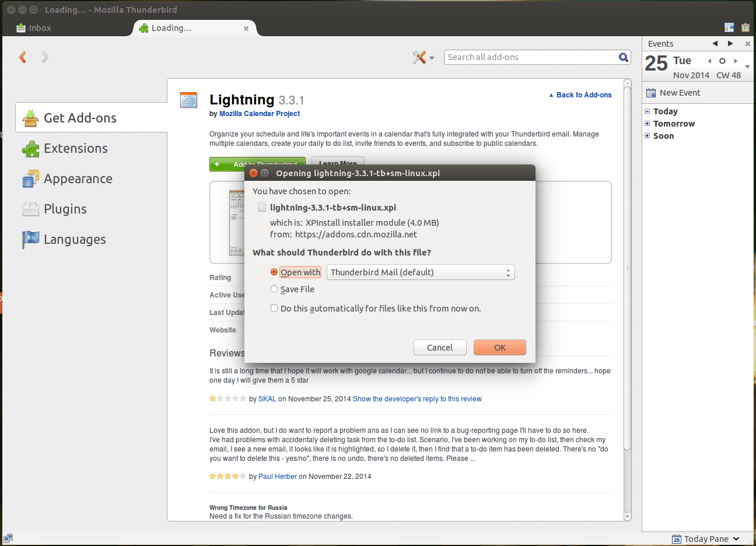Click scrollbar down arrow on add-on page

628,516
